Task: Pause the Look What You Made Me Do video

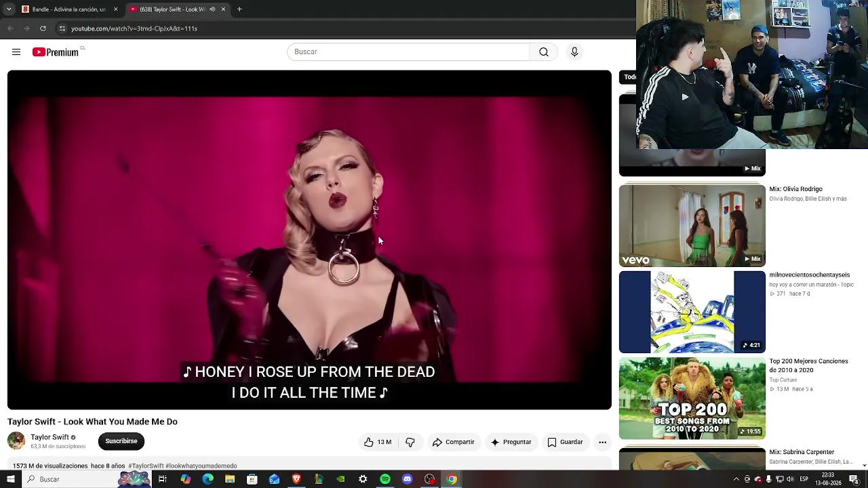Action: point(309,240)
